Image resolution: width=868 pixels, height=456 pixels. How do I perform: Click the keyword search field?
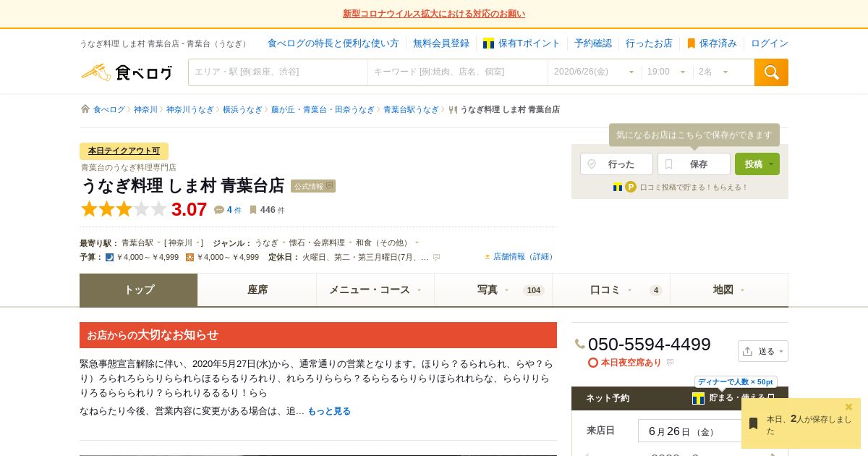457,72
